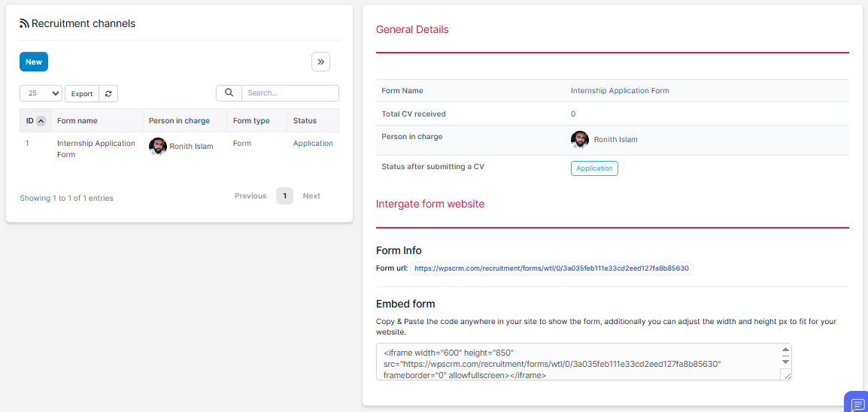The image size is (868, 412).
Task: Click the search magnifier icon
Action: [x=229, y=93]
